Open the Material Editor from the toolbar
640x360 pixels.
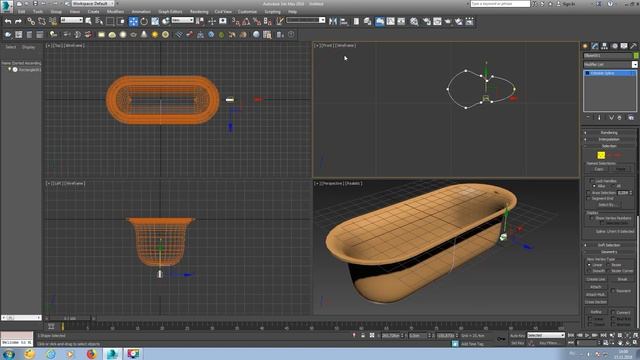[x=414, y=21]
